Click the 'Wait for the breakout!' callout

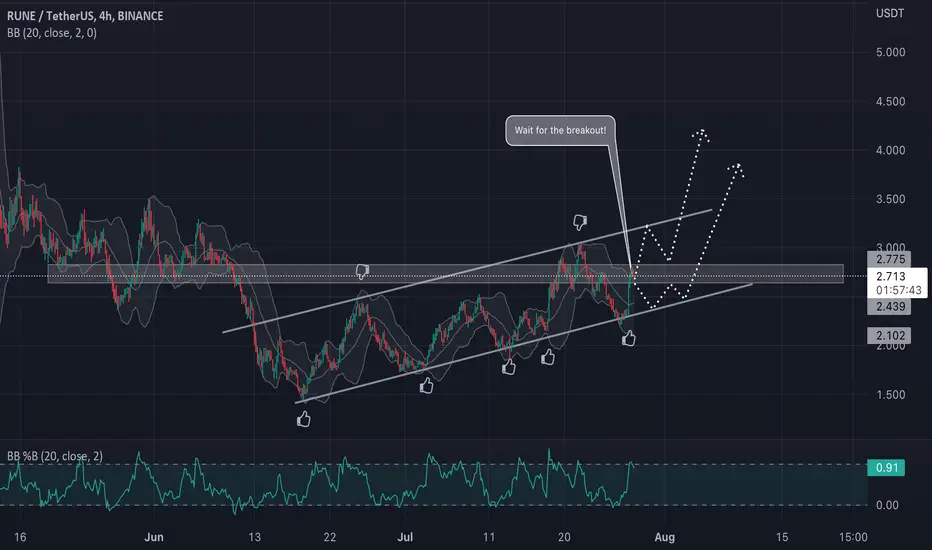(560, 130)
